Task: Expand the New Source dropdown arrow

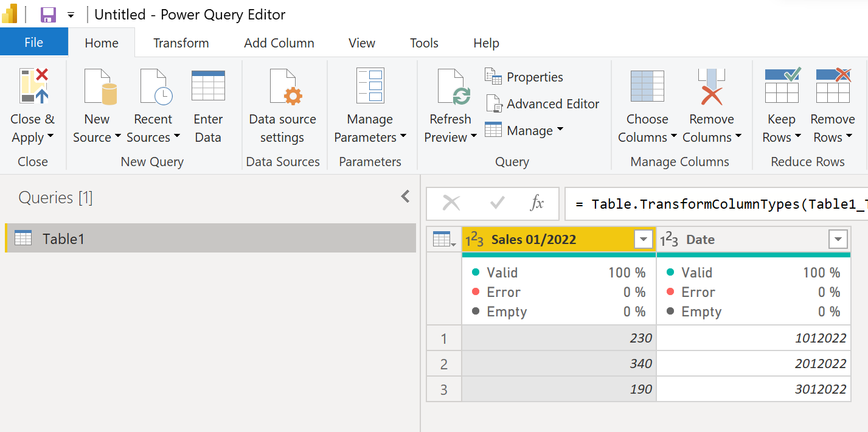Action: click(x=117, y=137)
